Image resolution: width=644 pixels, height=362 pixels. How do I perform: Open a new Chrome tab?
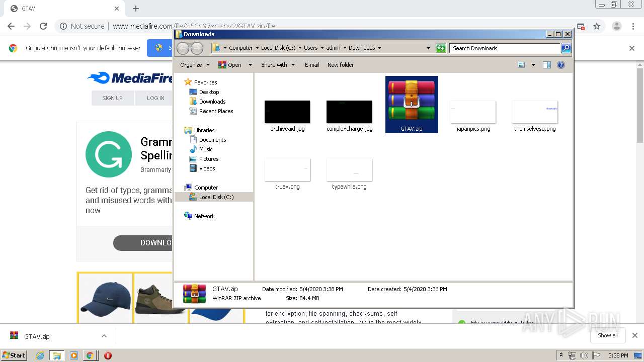point(136,9)
